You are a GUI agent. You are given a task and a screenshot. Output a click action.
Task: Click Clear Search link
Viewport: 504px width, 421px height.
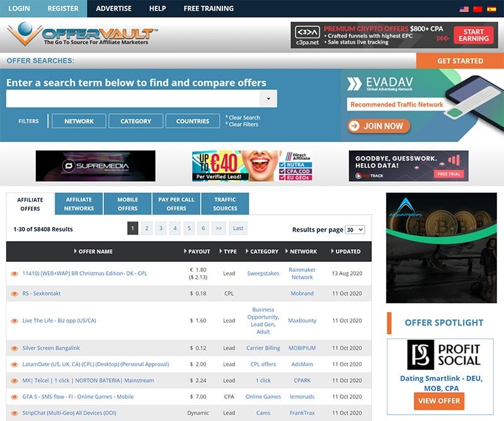[243, 118]
